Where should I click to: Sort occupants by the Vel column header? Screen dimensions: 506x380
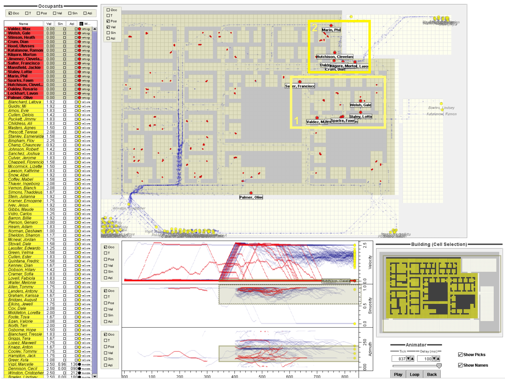[x=49, y=24]
